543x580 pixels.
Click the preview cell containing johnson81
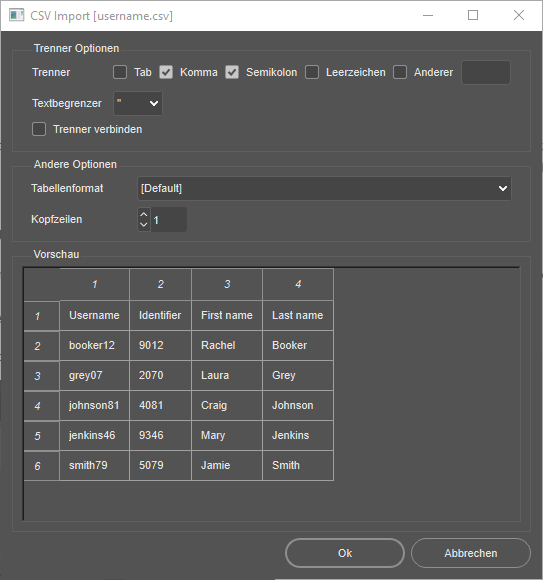[94, 405]
